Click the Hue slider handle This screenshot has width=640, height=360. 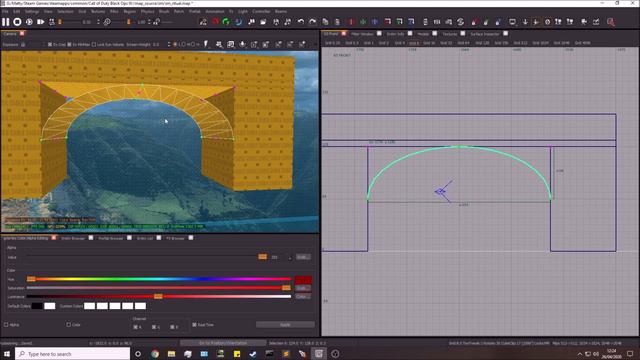coord(31,279)
